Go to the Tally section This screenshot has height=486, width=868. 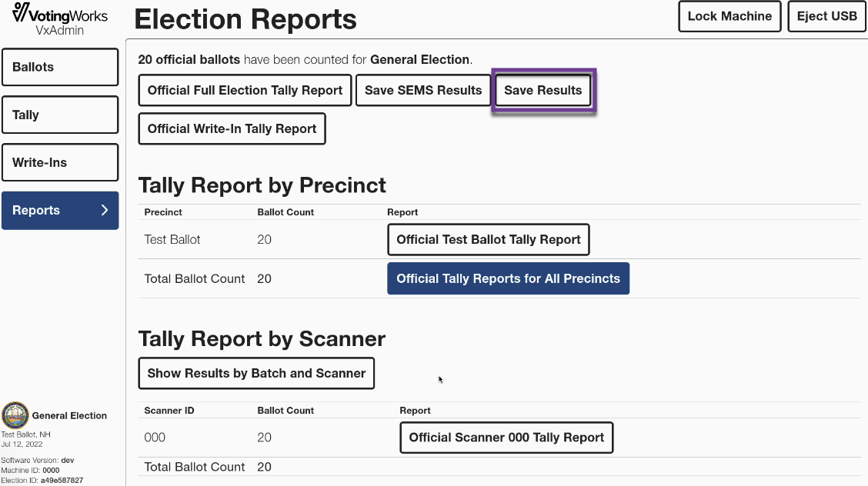point(60,115)
